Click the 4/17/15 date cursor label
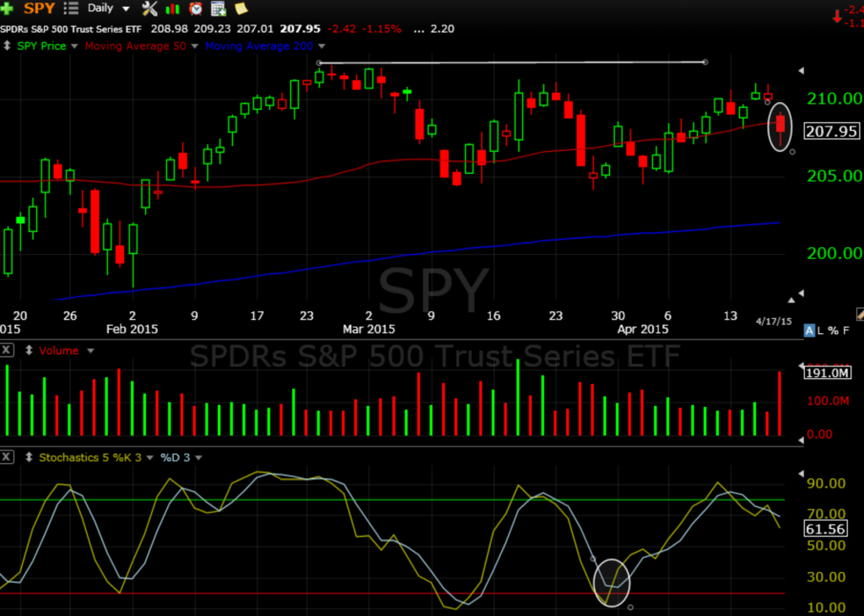Image resolution: width=864 pixels, height=616 pixels. tap(774, 322)
